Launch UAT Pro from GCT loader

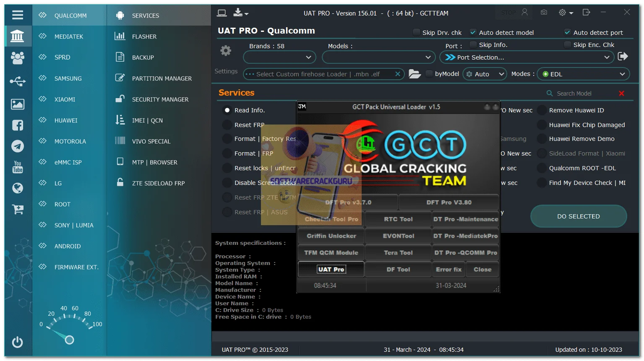pos(331,269)
